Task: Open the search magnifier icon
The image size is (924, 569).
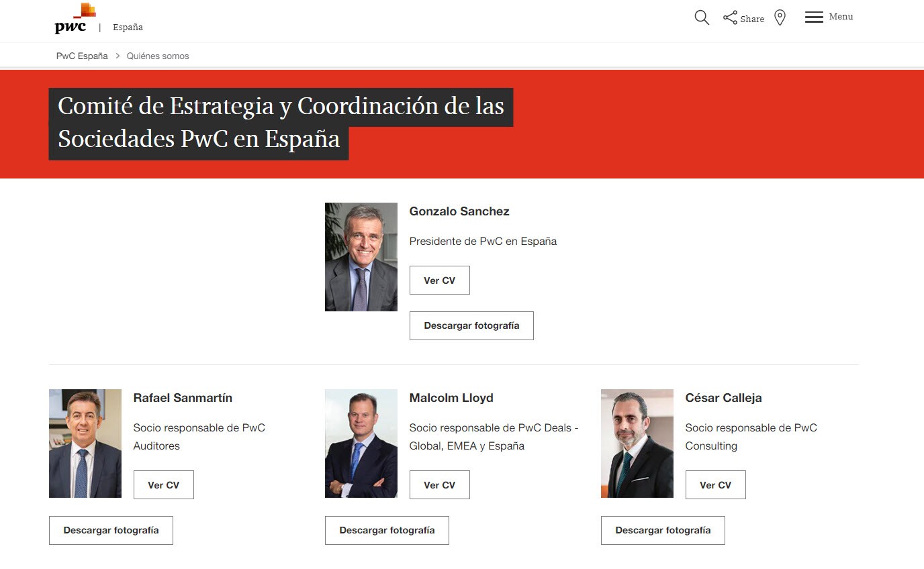Action: click(x=702, y=18)
